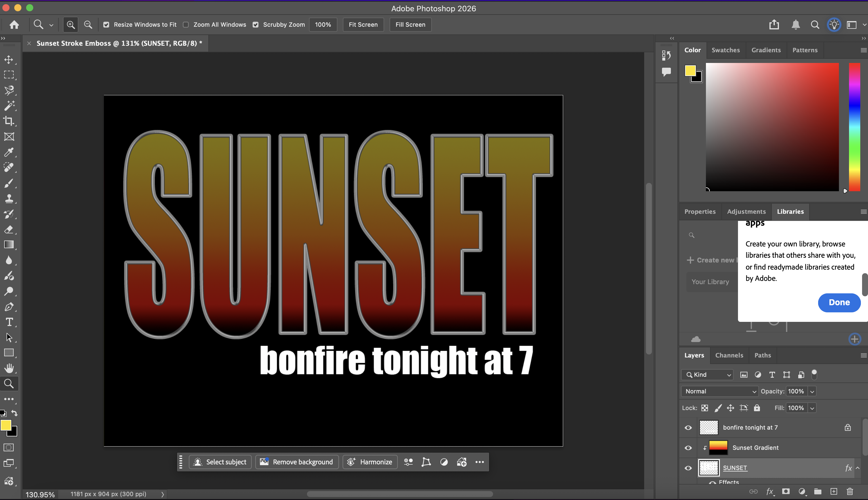The image size is (868, 500).
Task: Click the Done button in Libraries panel
Action: [839, 303]
